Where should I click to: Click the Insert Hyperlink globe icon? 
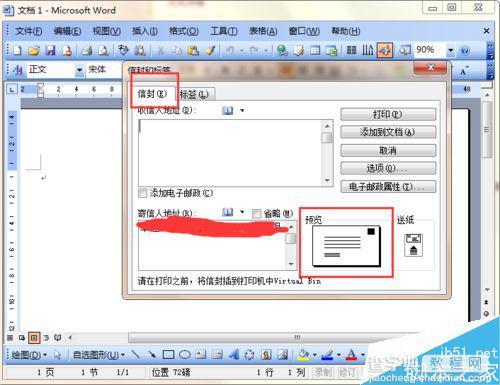(x=283, y=50)
